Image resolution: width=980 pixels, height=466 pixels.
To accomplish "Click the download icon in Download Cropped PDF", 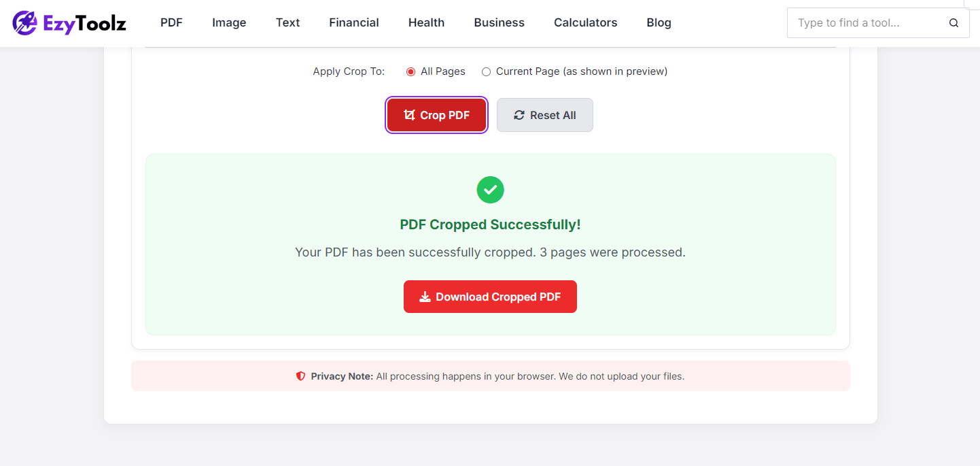I will pos(425,297).
